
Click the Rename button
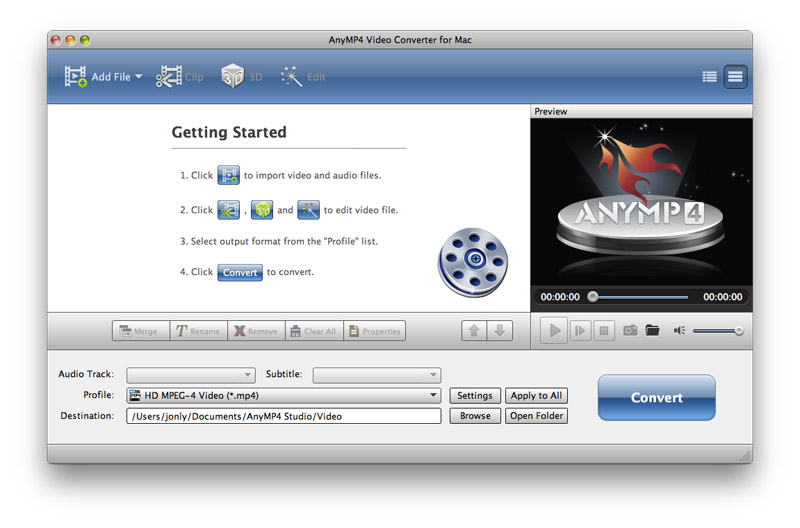(198, 331)
